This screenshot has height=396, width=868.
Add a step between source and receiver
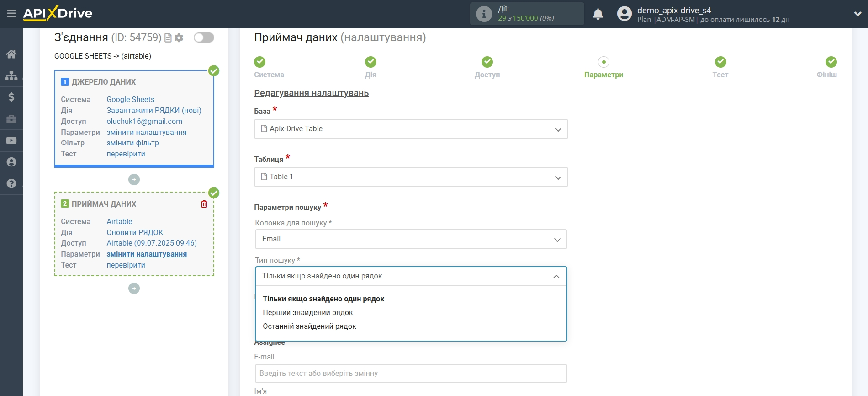click(x=134, y=179)
